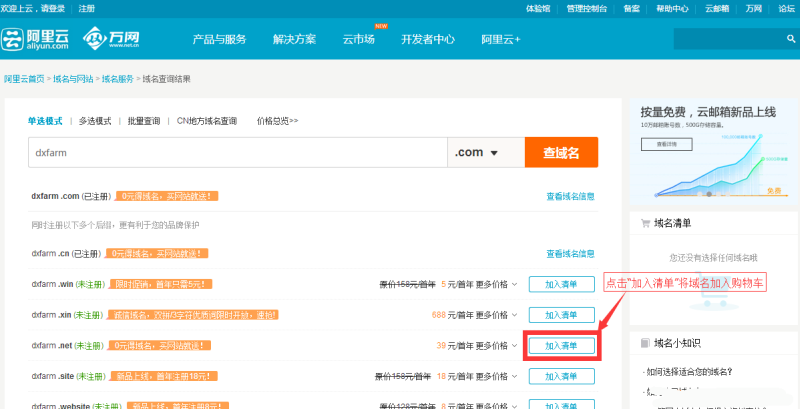The width and height of the screenshot is (800, 409).
Task: Expand 更多价格 for dxfarm.win
Action: point(495,284)
